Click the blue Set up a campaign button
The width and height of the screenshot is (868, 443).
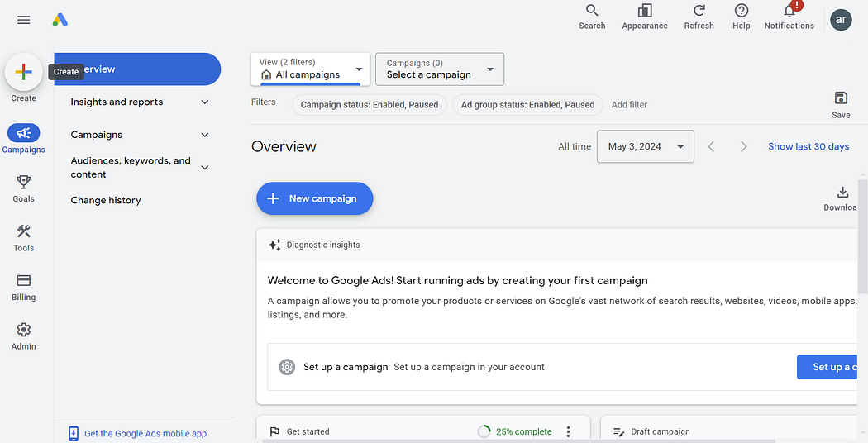click(x=827, y=367)
